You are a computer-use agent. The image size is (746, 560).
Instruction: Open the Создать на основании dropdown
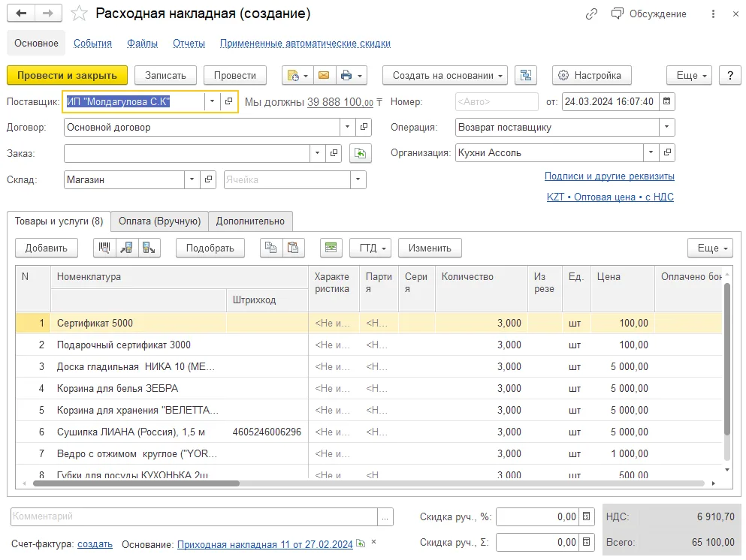pos(445,76)
